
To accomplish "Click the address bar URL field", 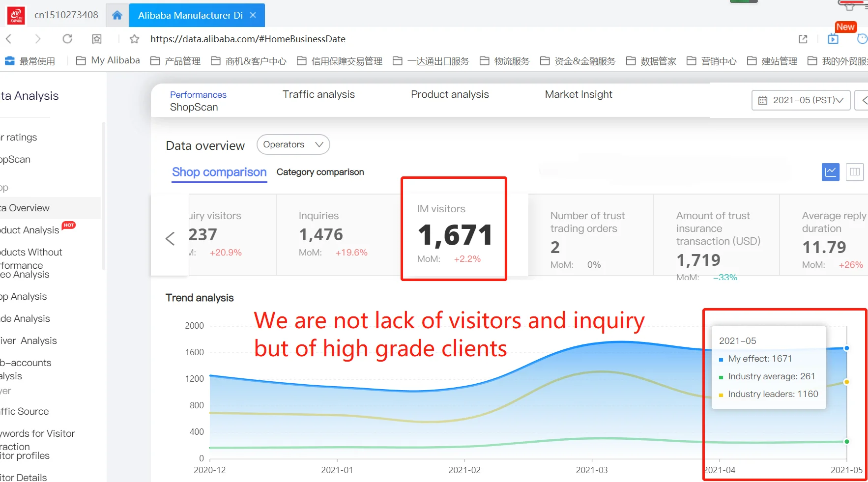I will [x=248, y=39].
